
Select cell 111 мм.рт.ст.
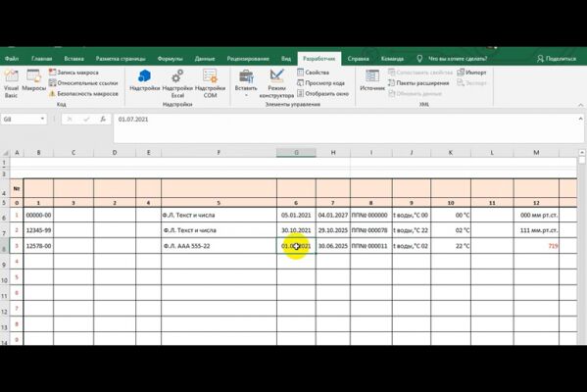(x=536, y=230)
